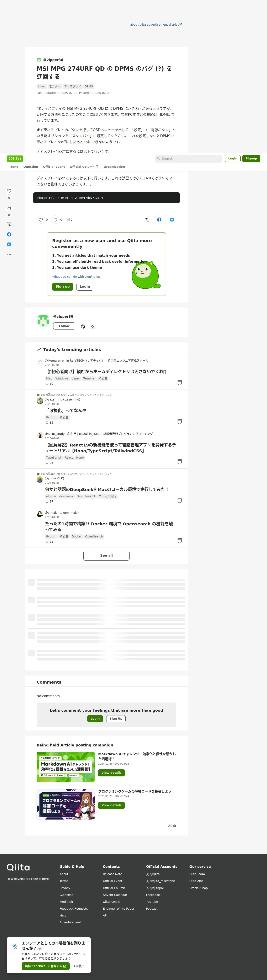The height and width of the screenshot is (980, 267).
Task: Click the header Login button
Action: pyautogui.click(x=233, y=159)
